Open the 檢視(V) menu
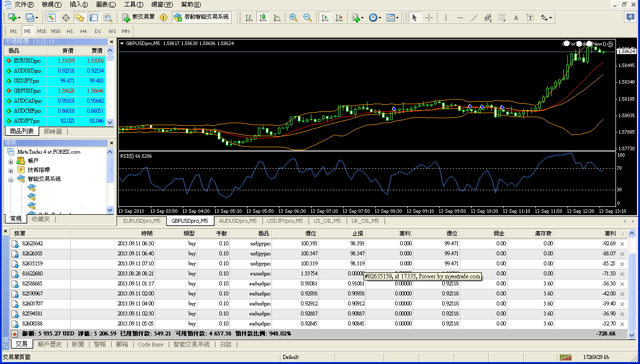 tap(52, 5)
